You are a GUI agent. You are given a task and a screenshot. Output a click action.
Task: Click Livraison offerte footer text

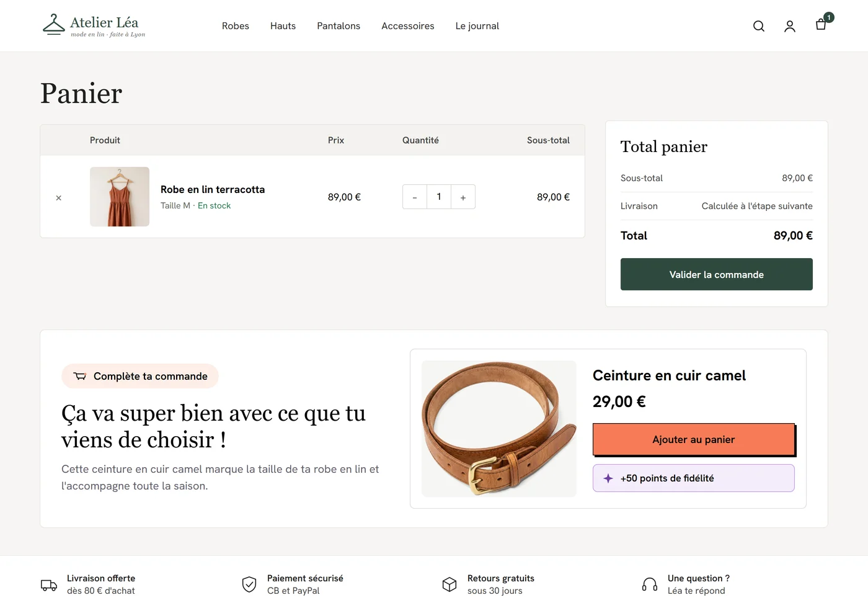click(x=101, y=578)
